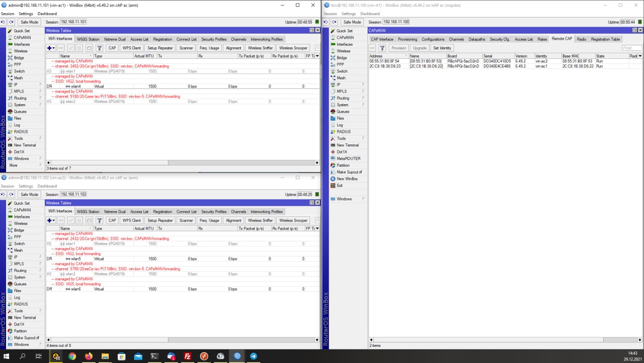
Task: Switch to Registration tab in vin-ac1 Wireless Tables
Action: coord(163,39)
